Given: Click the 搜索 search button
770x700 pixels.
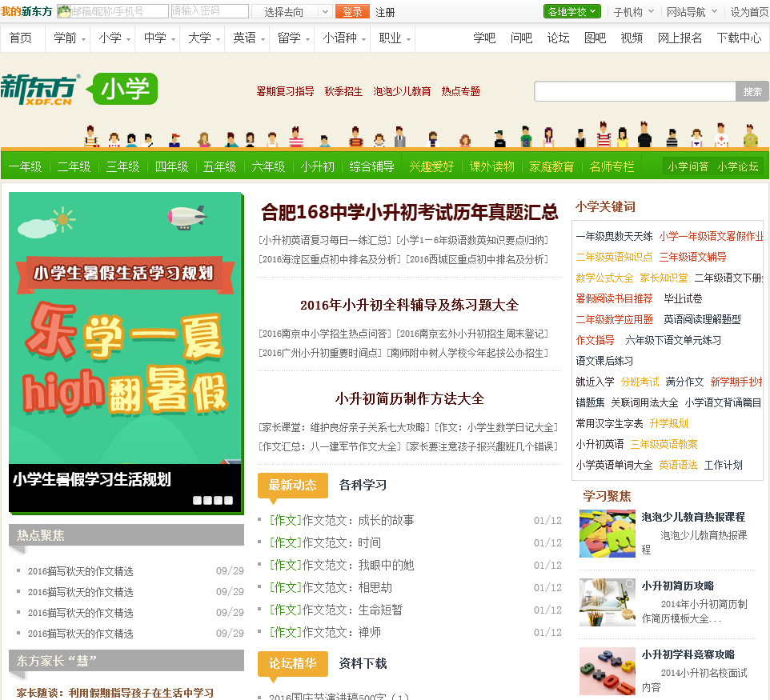Looking at the screenshot, I should (752, 91).
